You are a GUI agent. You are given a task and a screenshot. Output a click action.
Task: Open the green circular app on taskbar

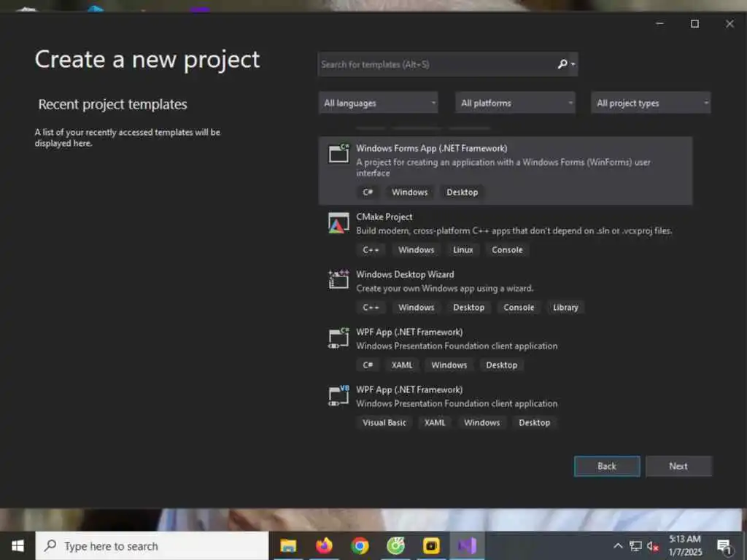pyautogui.click(x=395, y=545)
